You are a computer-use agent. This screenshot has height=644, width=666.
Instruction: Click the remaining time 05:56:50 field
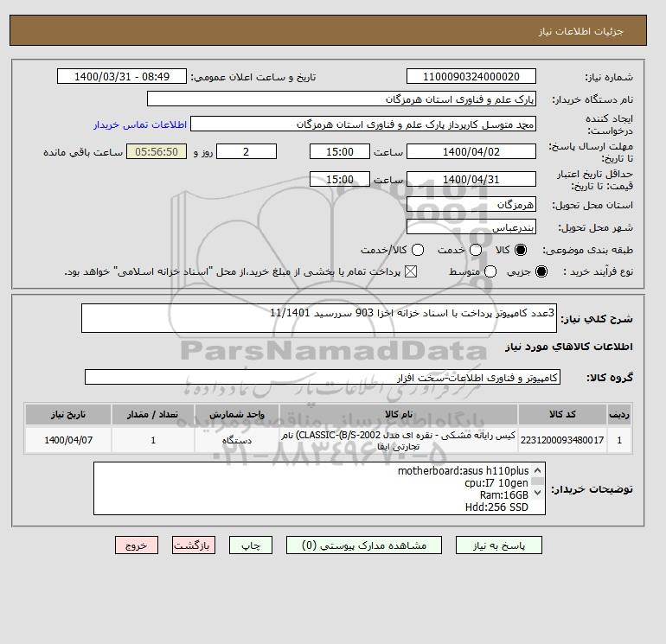tap(157, 151)
